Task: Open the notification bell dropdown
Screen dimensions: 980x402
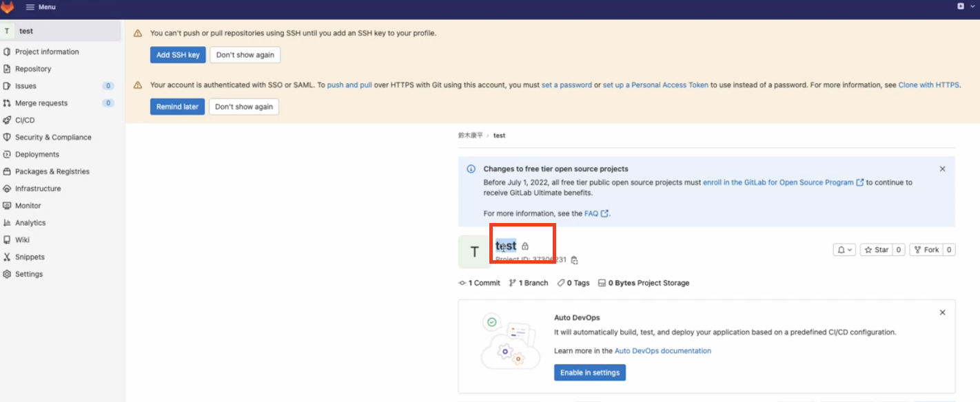Action: pos(845,250)
